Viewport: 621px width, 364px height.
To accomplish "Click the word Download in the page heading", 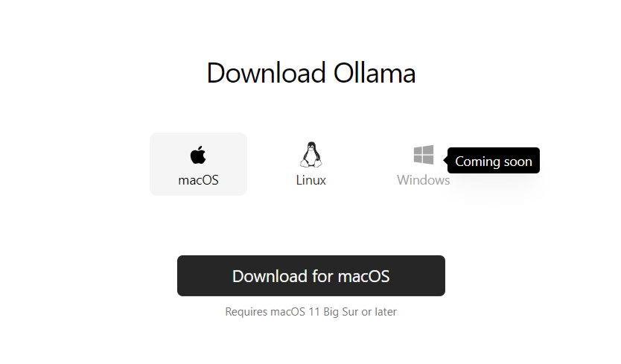I will point(266,73).
